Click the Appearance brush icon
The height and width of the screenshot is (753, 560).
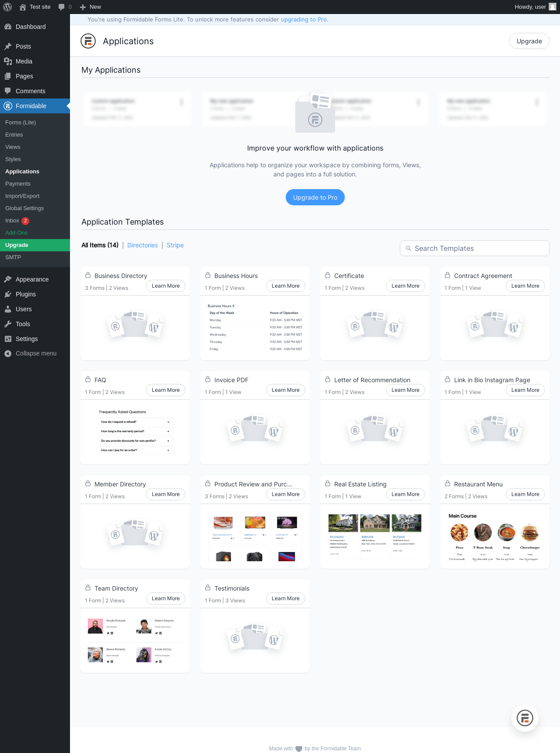(x=8, y=279)
